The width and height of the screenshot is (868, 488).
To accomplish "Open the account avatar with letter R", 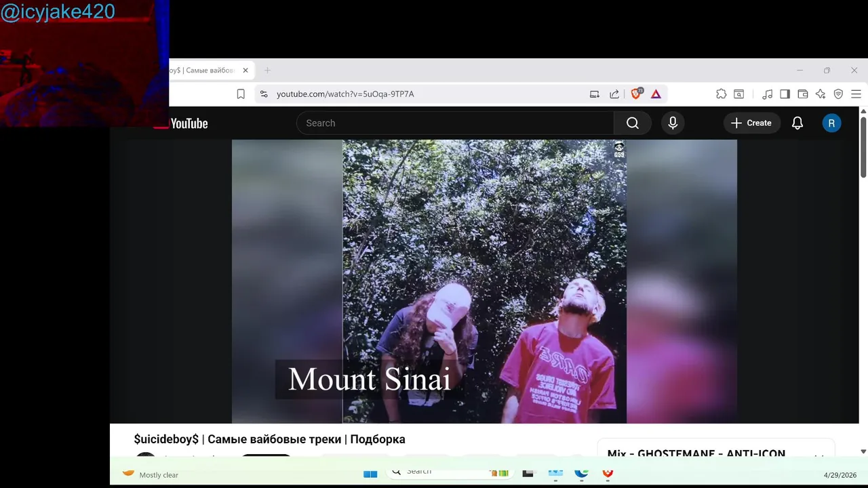I will [831, 123].
